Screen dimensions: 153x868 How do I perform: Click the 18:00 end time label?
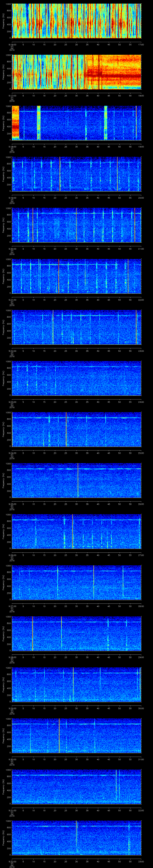[x=141, y=96]
